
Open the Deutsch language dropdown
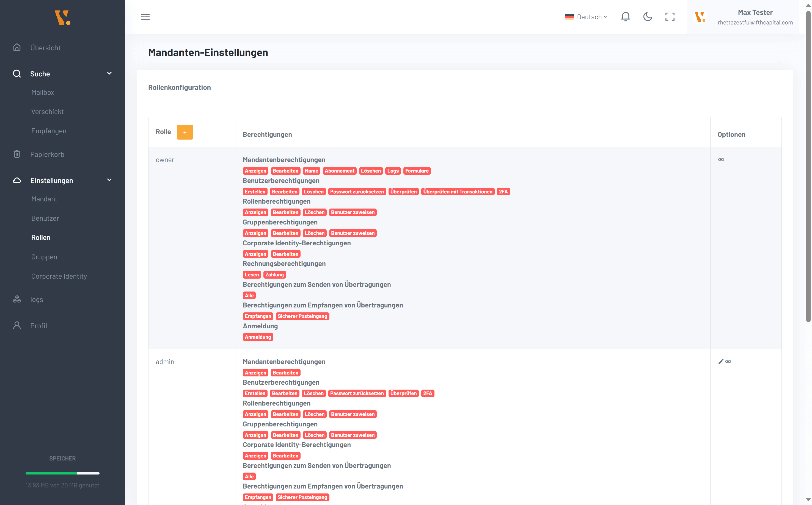(586, 17)
